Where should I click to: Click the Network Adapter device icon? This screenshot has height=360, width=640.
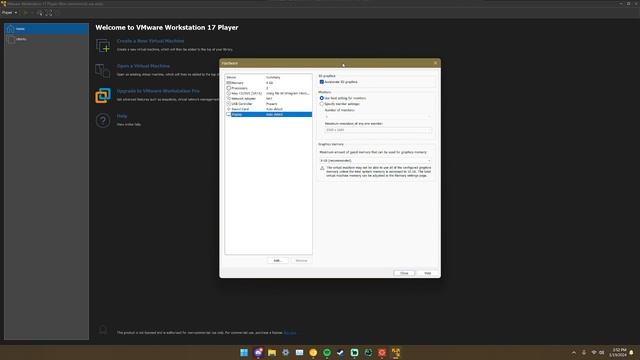229,99
